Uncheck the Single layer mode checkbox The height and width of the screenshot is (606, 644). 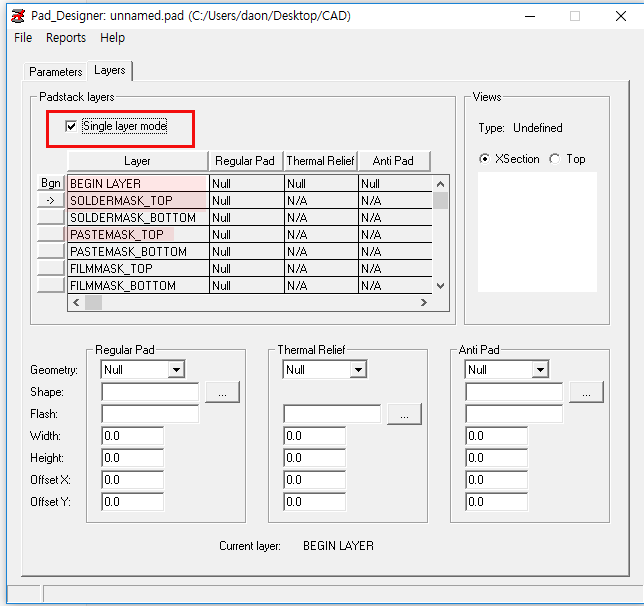click(71, 126)
